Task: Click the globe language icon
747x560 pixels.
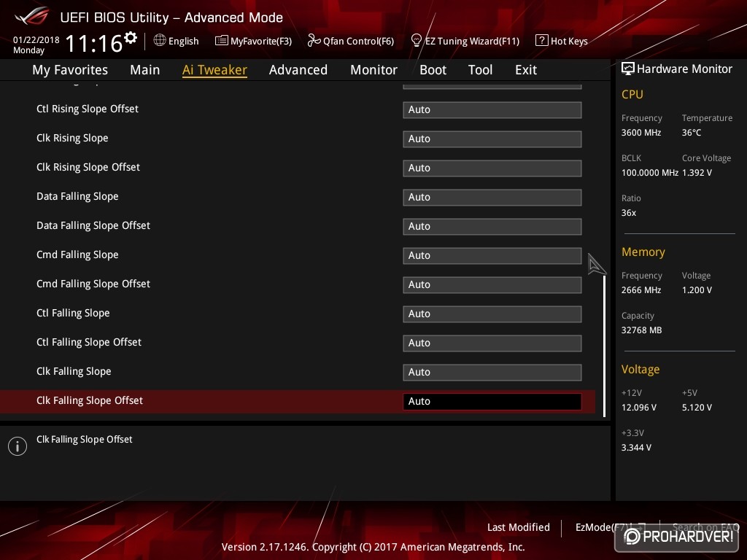Action: point(160,41)
